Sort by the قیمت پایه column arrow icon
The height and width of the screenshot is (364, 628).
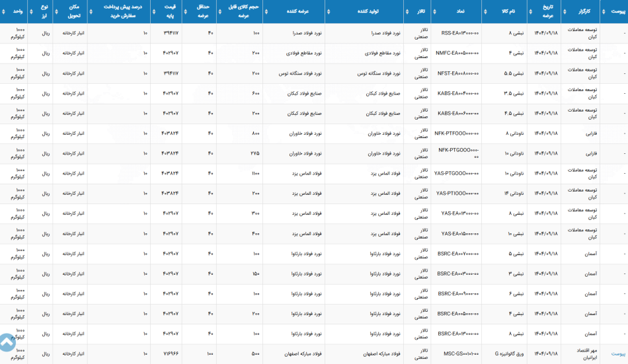154,12
